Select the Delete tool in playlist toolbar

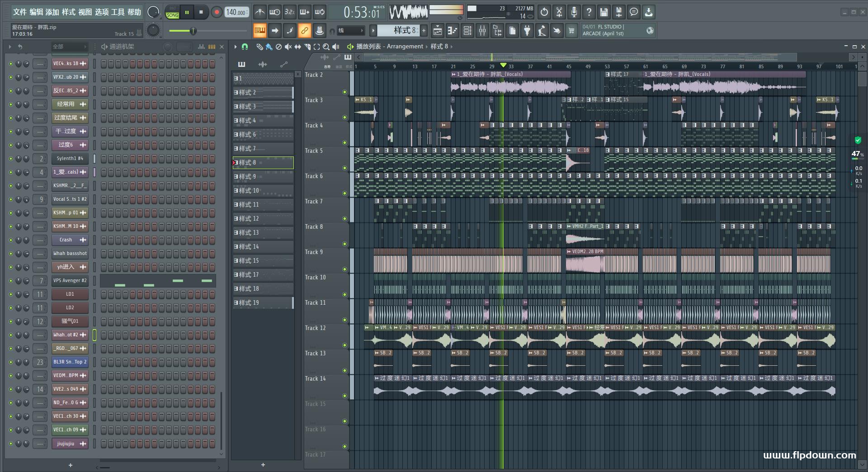pyautogui.click(x=278, y=47)
